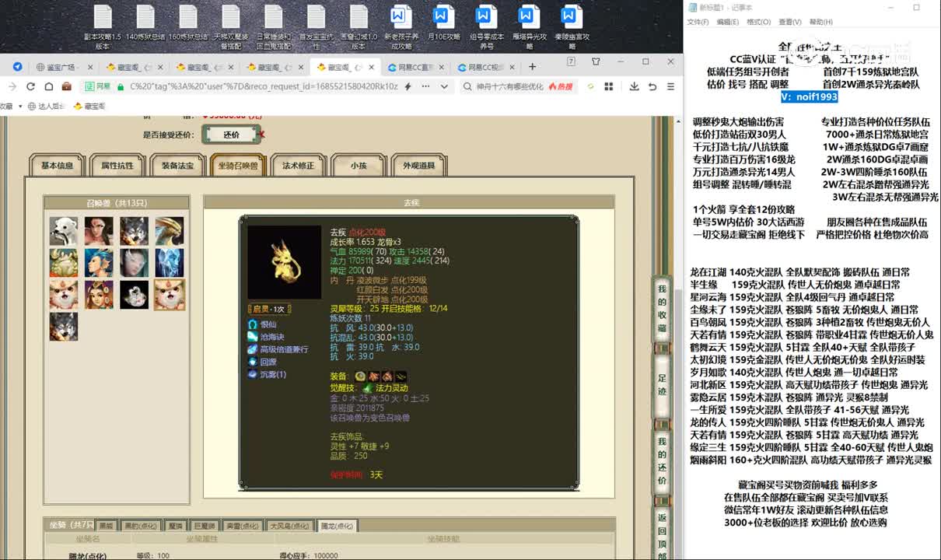
Task: Open Notepad 格式(O) menu
Action: pyautogui.click(x=758, y=22)
